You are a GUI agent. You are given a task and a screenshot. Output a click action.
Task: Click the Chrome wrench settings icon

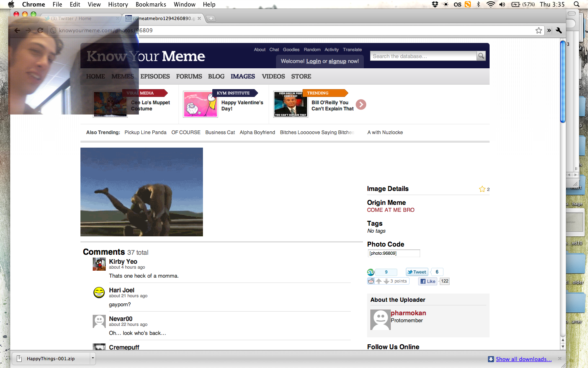(x=559, y=30)
